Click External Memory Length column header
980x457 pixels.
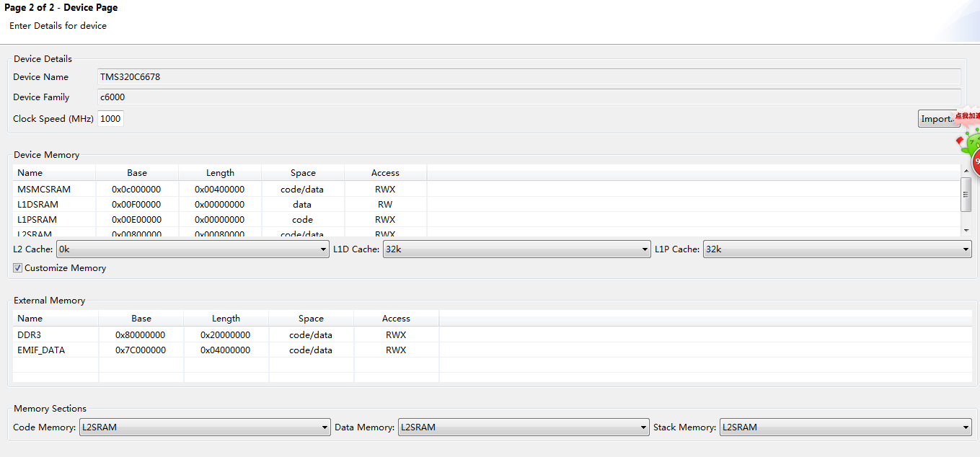point(226,319)
